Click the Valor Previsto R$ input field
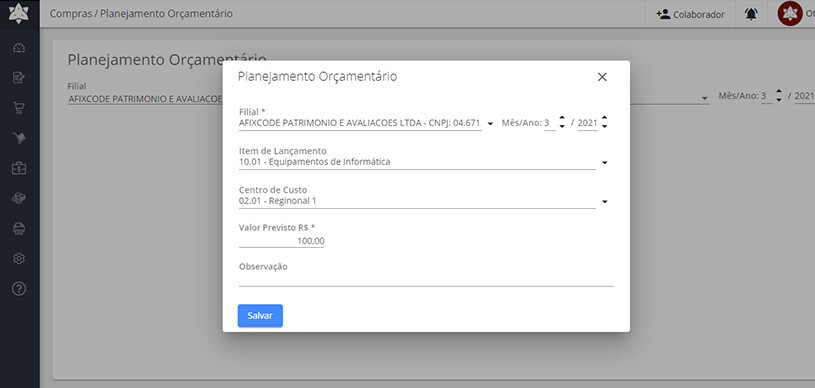 point(282,241)
